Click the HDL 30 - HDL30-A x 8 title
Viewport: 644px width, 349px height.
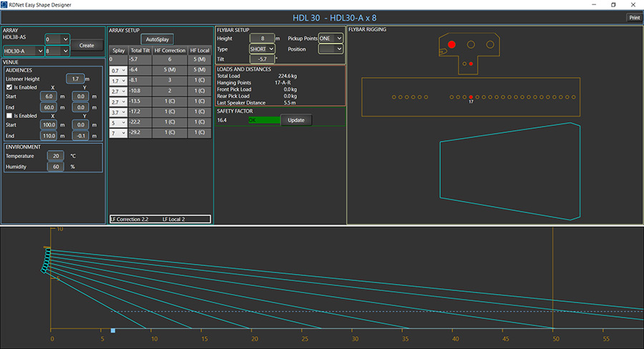(x=334, y=18)
